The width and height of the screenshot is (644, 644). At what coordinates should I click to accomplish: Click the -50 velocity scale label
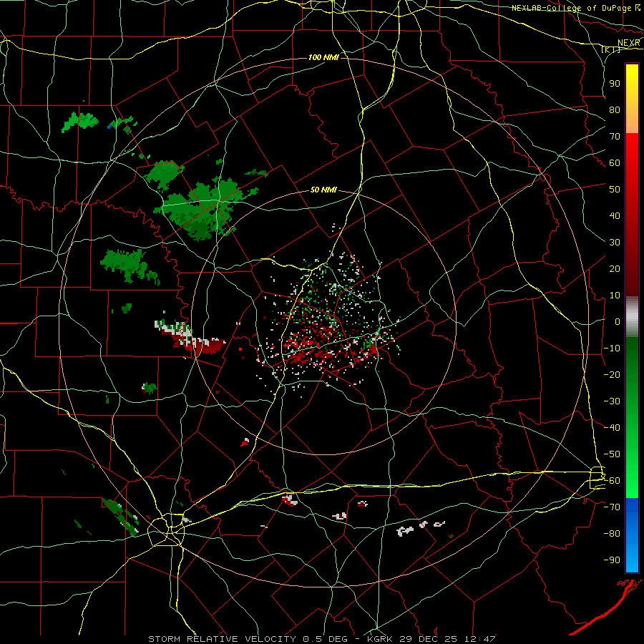pyautogui.click(x=612, y=454)
